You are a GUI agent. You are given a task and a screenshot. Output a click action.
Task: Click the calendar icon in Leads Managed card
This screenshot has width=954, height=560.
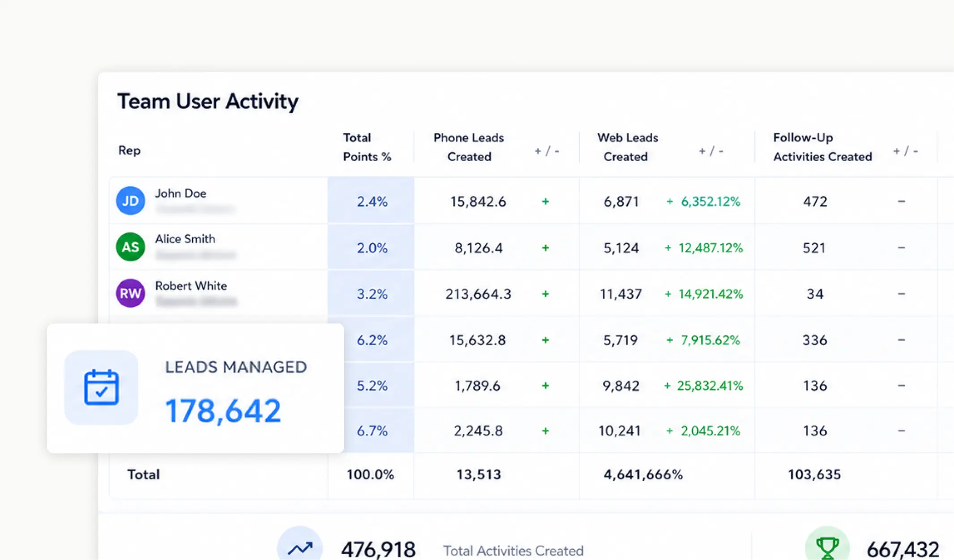pos(101,388)
